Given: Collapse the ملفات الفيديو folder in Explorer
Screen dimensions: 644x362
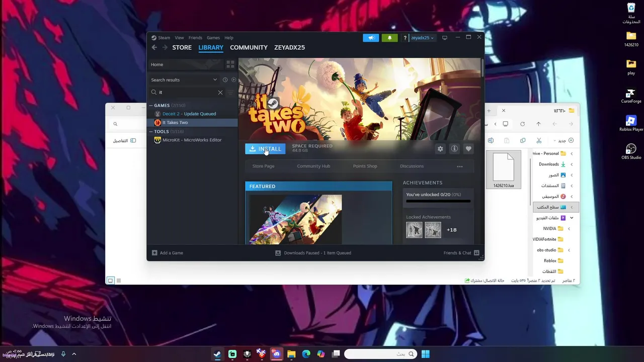Looking at the screenshot, I should 572,218.
